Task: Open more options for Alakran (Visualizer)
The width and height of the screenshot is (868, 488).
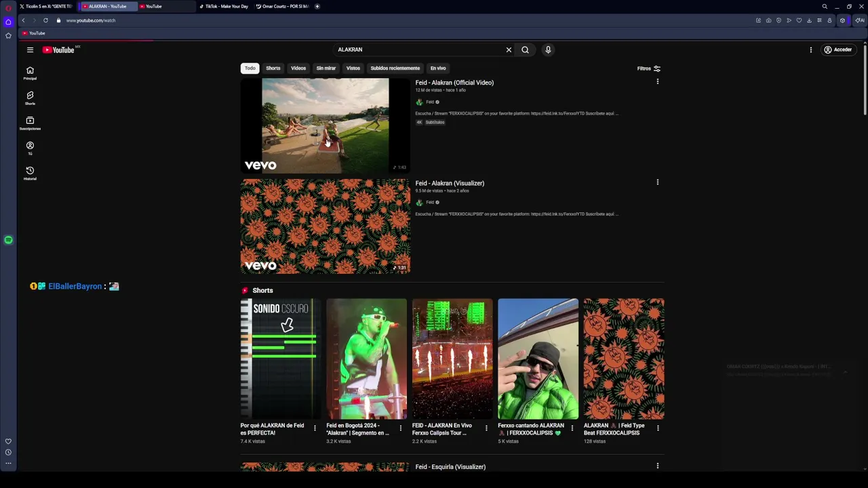Action: coord(657,182)
